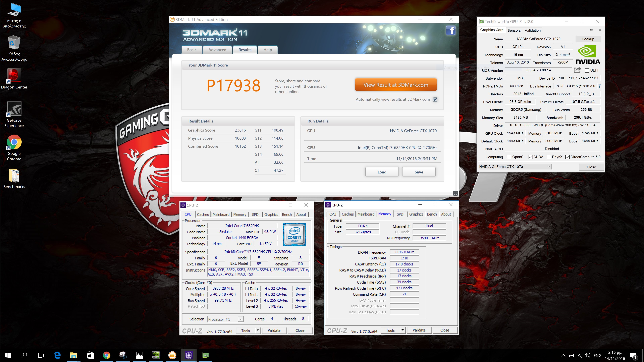Click GPU-Z Name field NVIDIA GeForce GTX 1070
Screen dimensions: 644x362
[x=539, y=39]
